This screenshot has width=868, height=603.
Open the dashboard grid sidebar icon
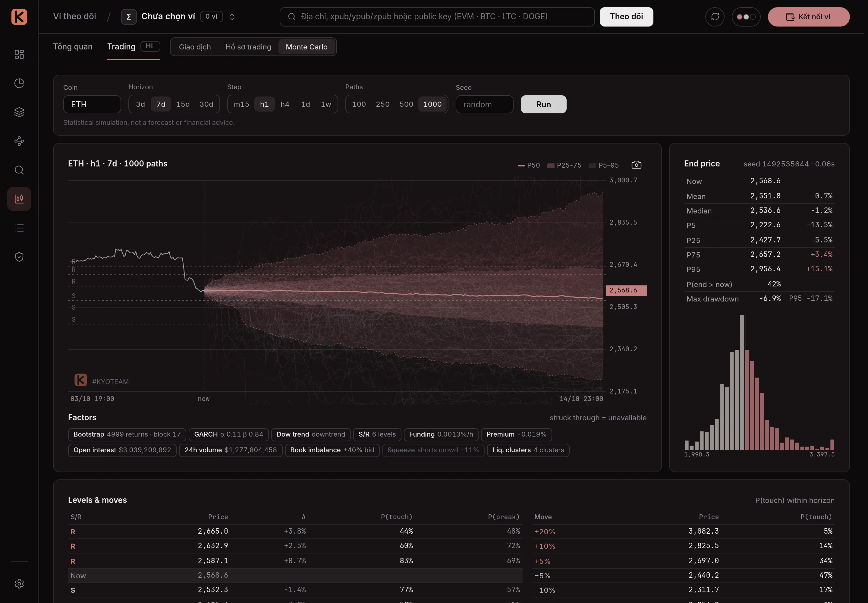point(19,54)
